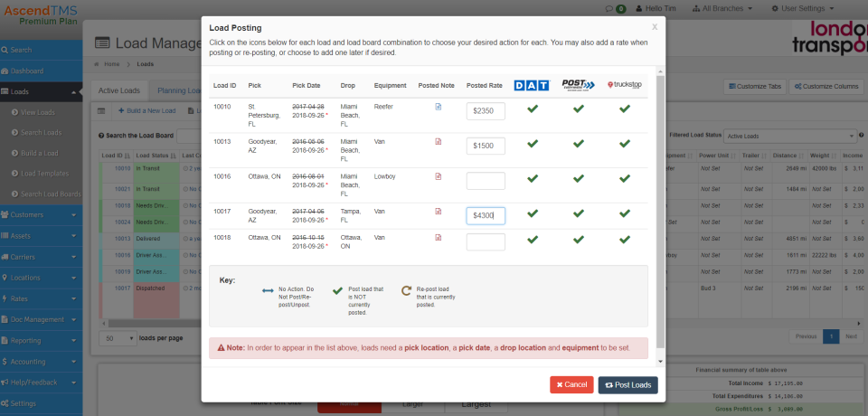Open Search Loads in the sidebar

coord(41,133)
